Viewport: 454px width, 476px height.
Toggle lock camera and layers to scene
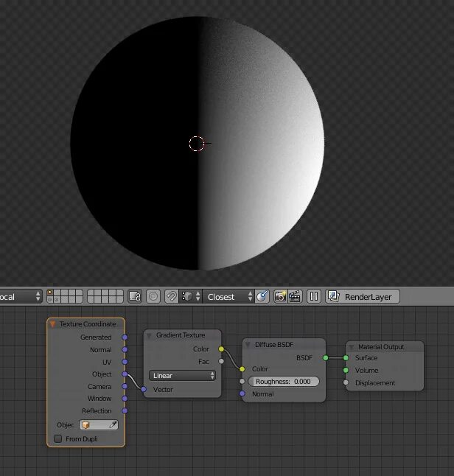coord(135,297)
